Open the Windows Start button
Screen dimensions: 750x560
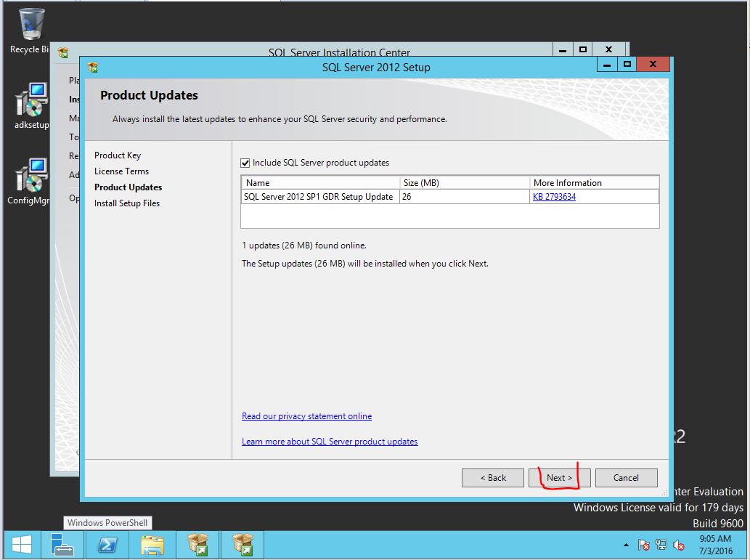click(22, 545)
